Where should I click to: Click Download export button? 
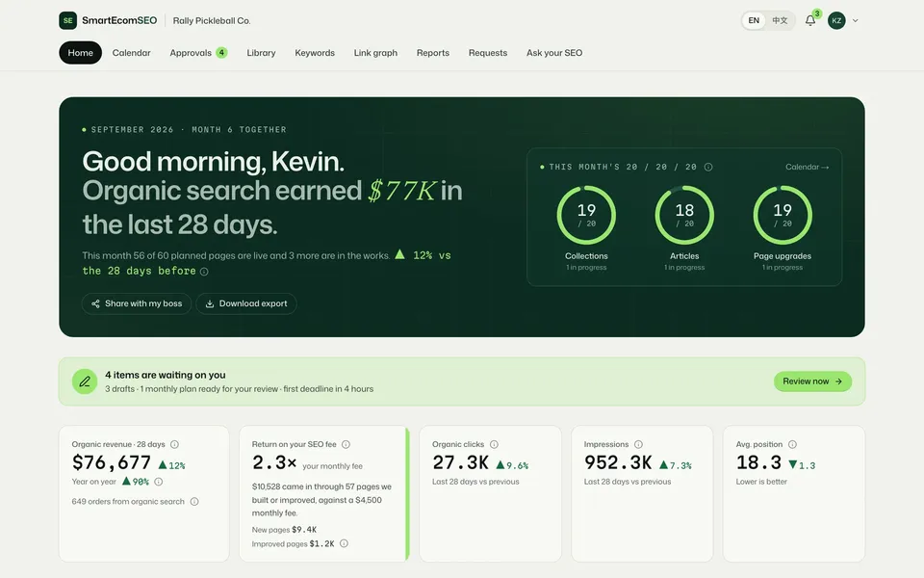click(x=245, y=303)
